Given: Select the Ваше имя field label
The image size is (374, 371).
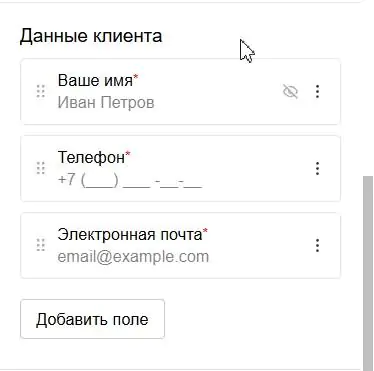Looking at the screenshot, I should click(x=95, y=81).
